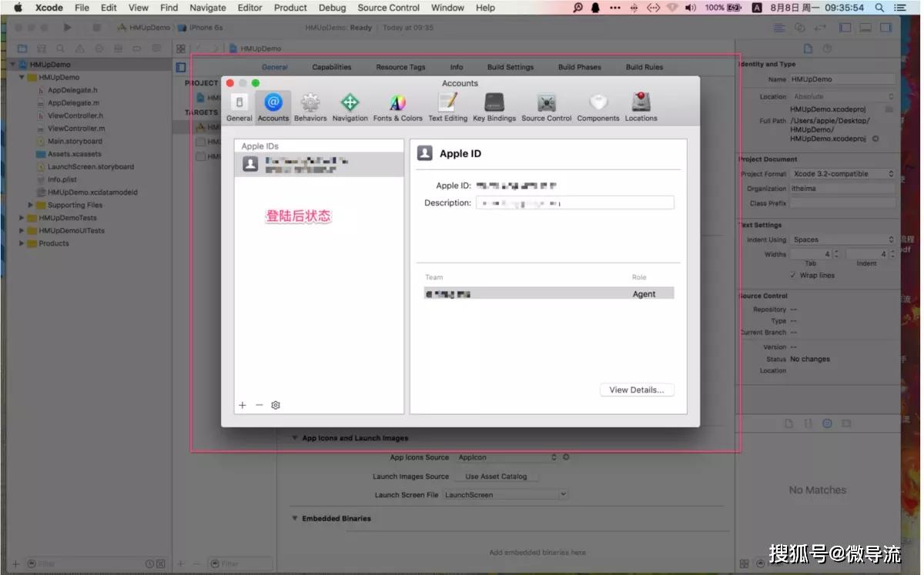This screenshot has width=924, height=575.
Task: Open the Editor menu
Action: [249, 8]
